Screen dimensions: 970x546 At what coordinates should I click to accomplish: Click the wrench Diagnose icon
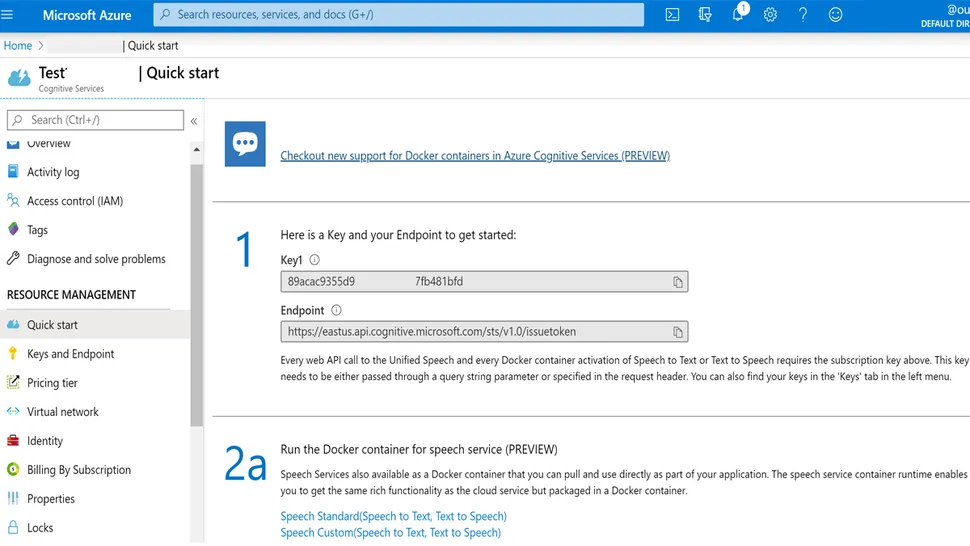13,258
